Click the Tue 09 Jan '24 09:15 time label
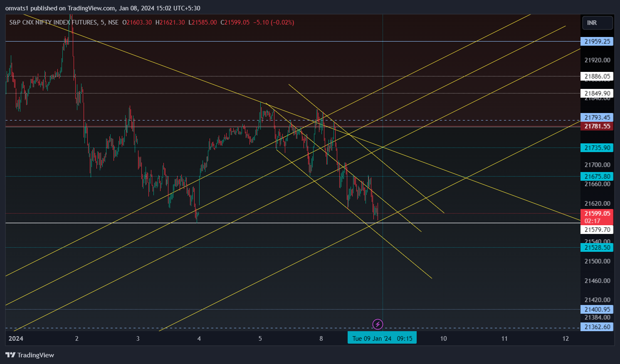This screenshot has height=364, width=620. coord(382,338)
